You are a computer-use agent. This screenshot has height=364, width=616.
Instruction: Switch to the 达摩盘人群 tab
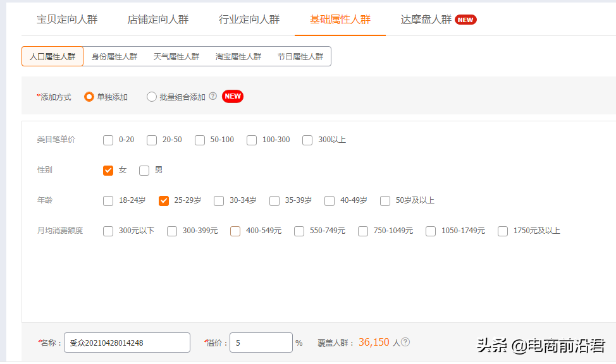(425, 20)
